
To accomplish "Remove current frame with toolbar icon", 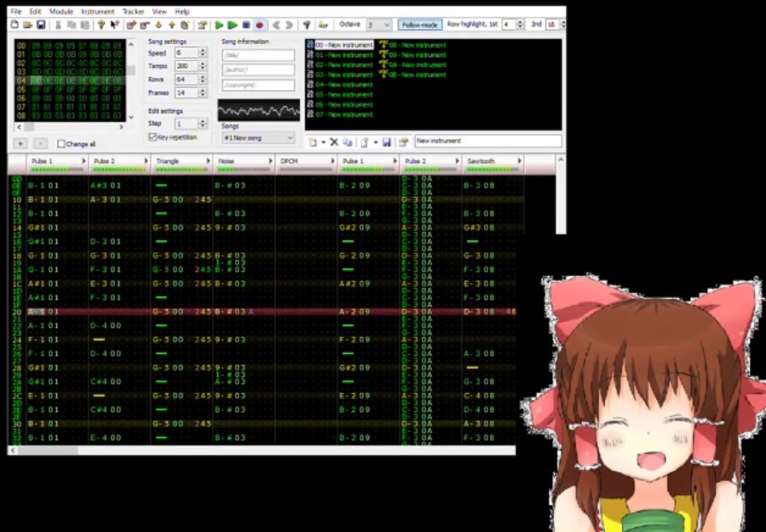I will [x=145, y=25].
